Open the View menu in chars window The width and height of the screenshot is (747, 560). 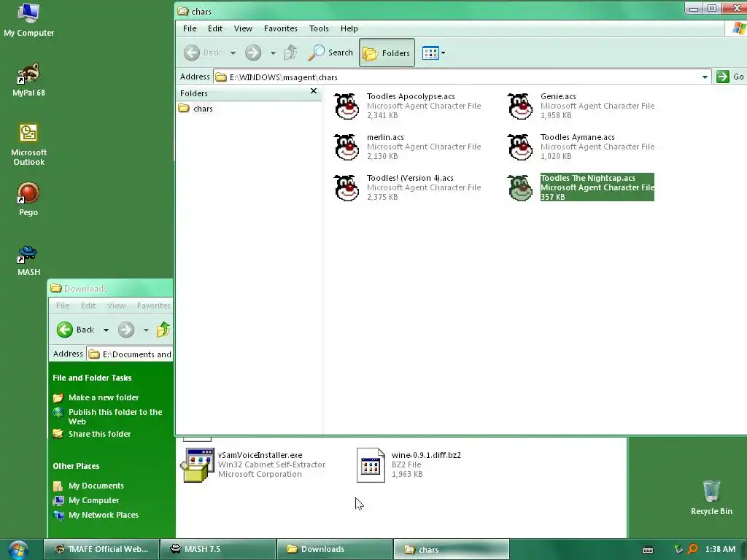[x=243, y=28]
